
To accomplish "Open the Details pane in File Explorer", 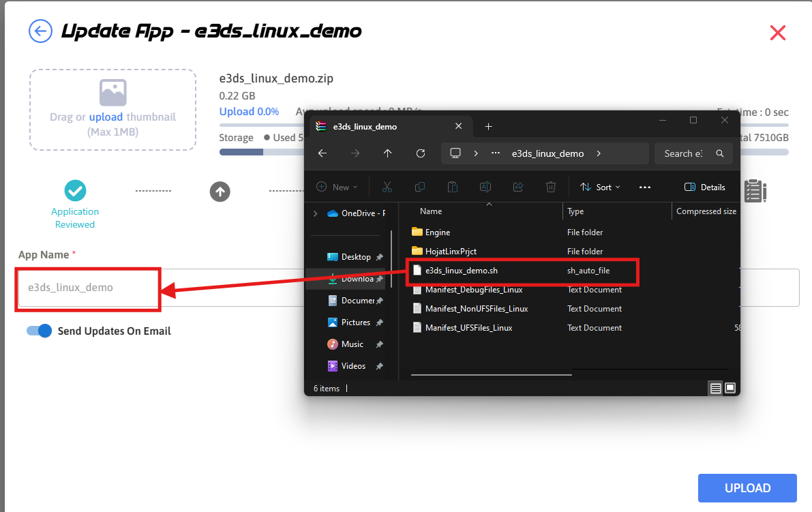I will point(705,187).
